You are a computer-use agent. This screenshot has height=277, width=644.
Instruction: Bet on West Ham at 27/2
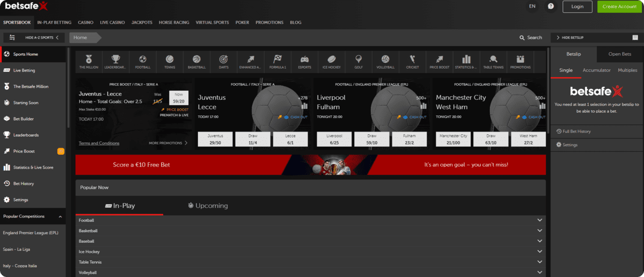(529, 139)
